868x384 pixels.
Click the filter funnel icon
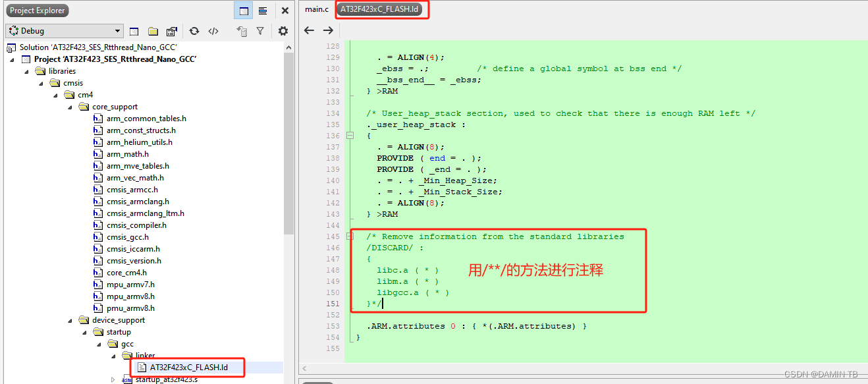pyautogui.click(x=260, y=31)
